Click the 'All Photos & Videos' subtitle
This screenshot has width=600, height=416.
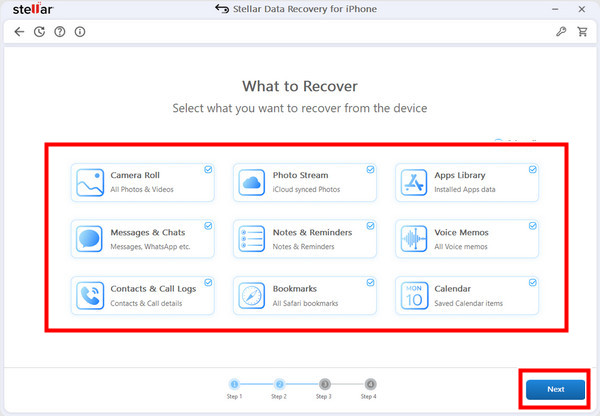coord(142,189)
